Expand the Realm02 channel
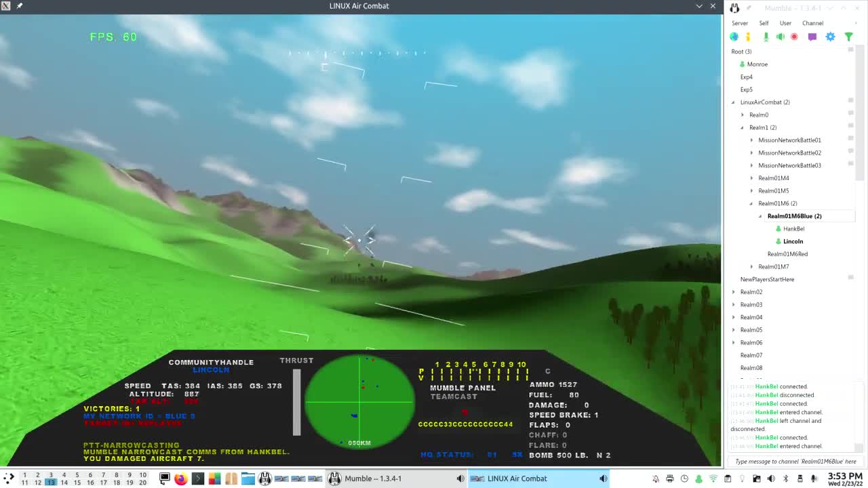The height and width of the screenshot is (488, 868). [x=733, y=291]
